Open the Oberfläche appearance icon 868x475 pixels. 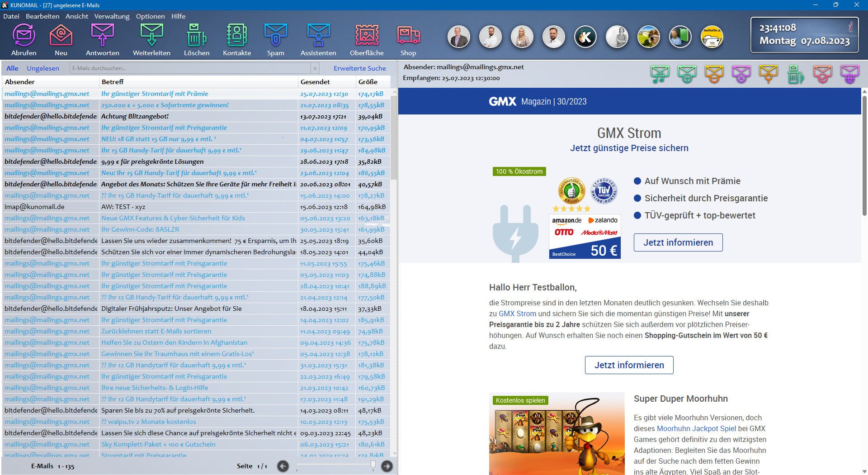tap(367, 35)
